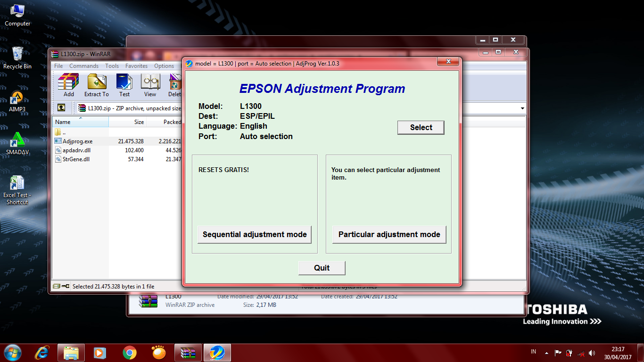Image resolution: width=644 pixels, height=362 pixels.
Task: Open the IN language indicator menu
Action: (x=533, y=351)
